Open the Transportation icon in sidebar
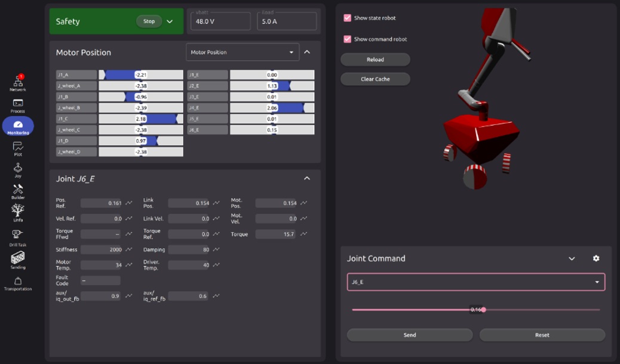Viewport: 620px width, 364px height. coord(18,282)
